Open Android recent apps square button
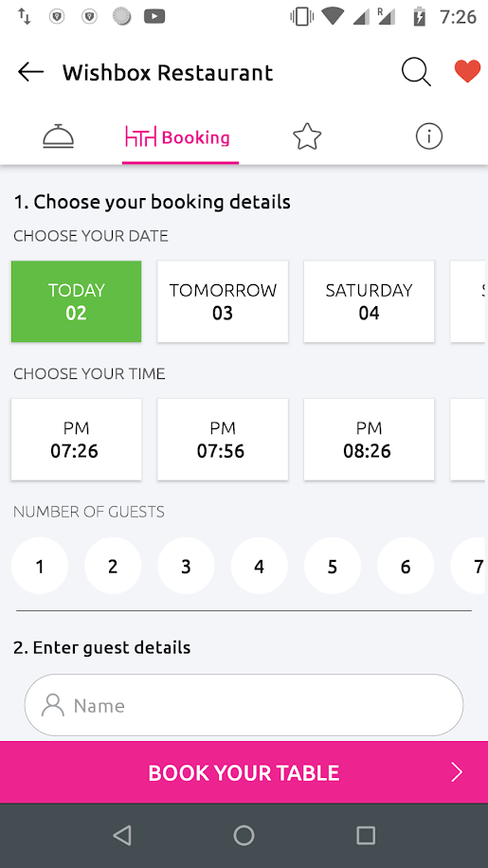Screen dimensions: 488x868 [366, 836]
